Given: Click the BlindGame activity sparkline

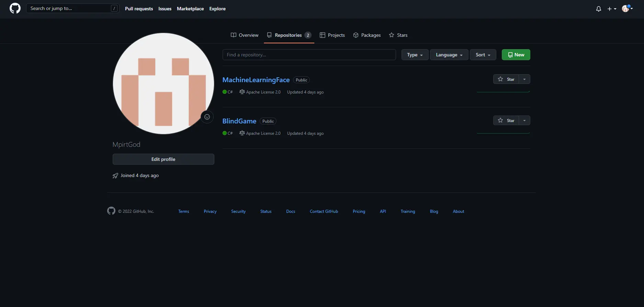Looking at the screenshot, I should (x=503, y=133).
